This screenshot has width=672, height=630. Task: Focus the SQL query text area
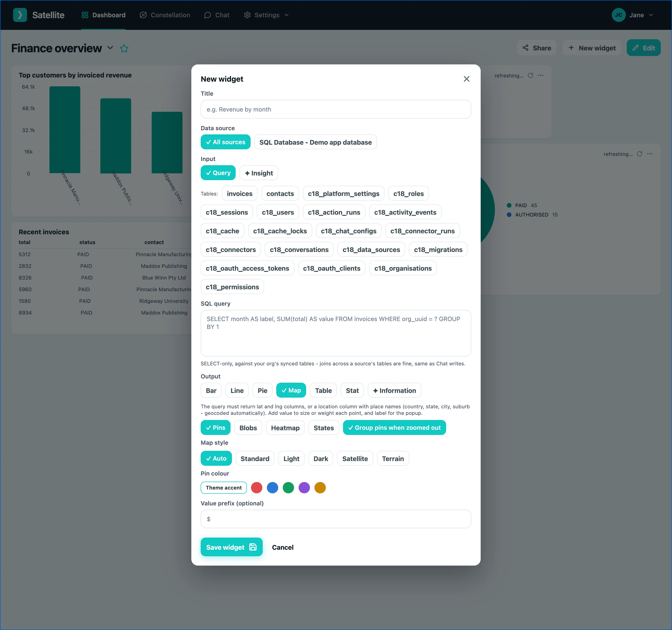(x=336, y=333)
